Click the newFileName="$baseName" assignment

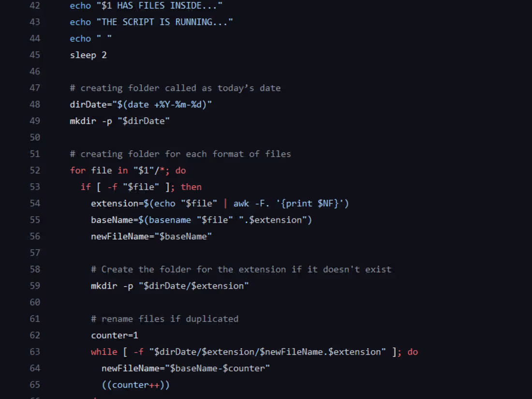(151, 236)
